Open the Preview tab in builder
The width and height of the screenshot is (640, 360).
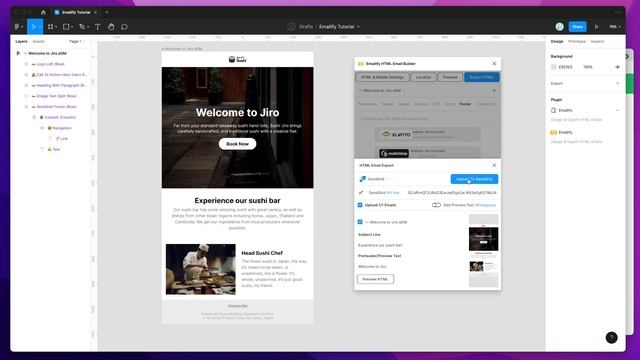(450, 77)
